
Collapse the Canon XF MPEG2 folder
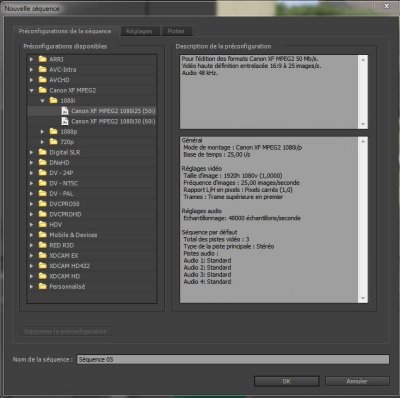click(x=32, y=90)
